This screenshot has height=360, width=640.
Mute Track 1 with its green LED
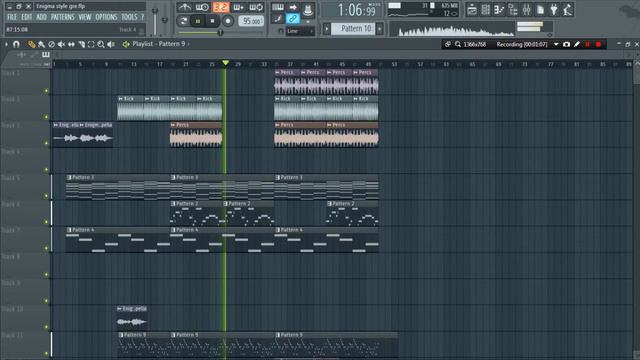(46, 91)
